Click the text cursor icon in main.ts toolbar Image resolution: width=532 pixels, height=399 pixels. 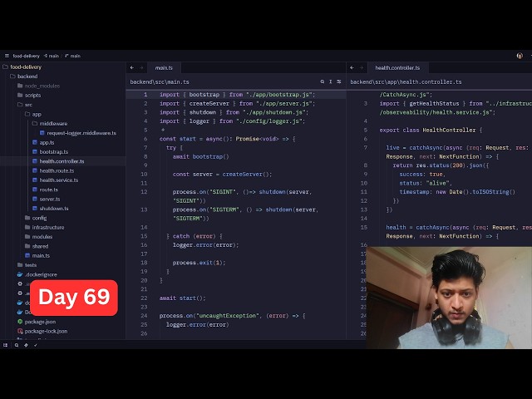tap(331, 81)
